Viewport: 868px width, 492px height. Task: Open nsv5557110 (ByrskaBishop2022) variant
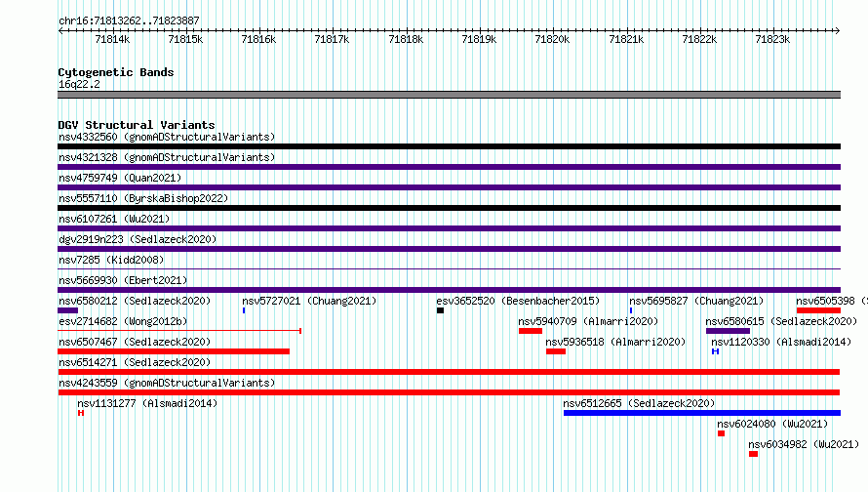pyautogui.click(x=143, y=198)
